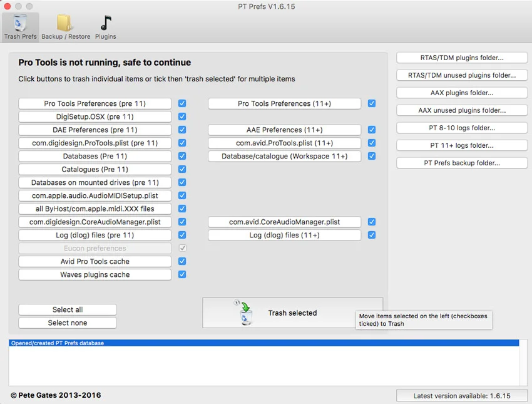Toggle com.avid.CoreAudioManager.plist checkbox
This screenshot has height=404, width=532.
(x=372, y=222)
